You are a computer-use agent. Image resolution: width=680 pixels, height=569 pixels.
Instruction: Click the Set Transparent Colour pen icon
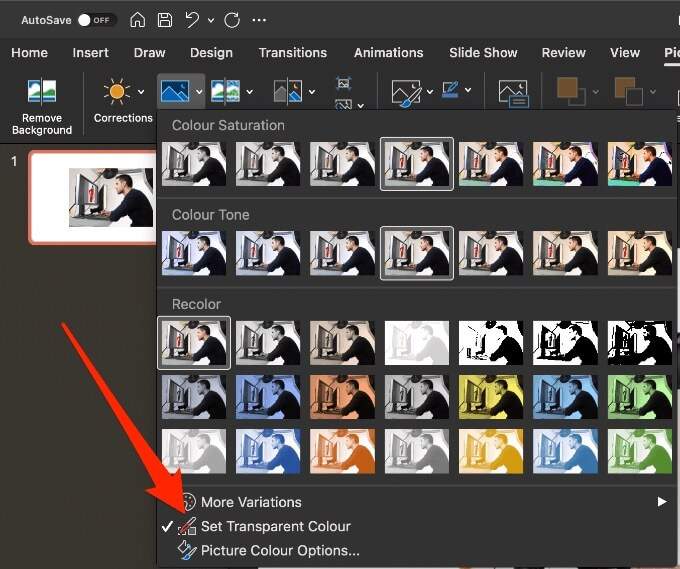coord(187,526)
